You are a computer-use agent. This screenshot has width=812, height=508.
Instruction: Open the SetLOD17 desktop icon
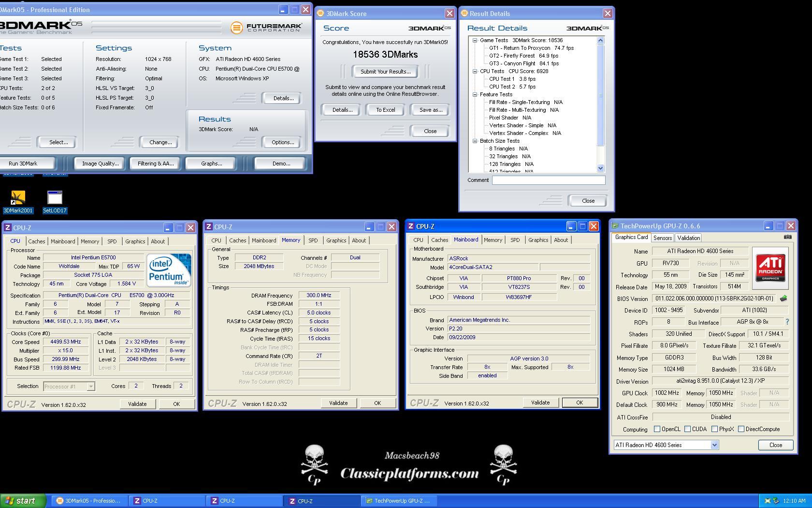tap(55, 202)
